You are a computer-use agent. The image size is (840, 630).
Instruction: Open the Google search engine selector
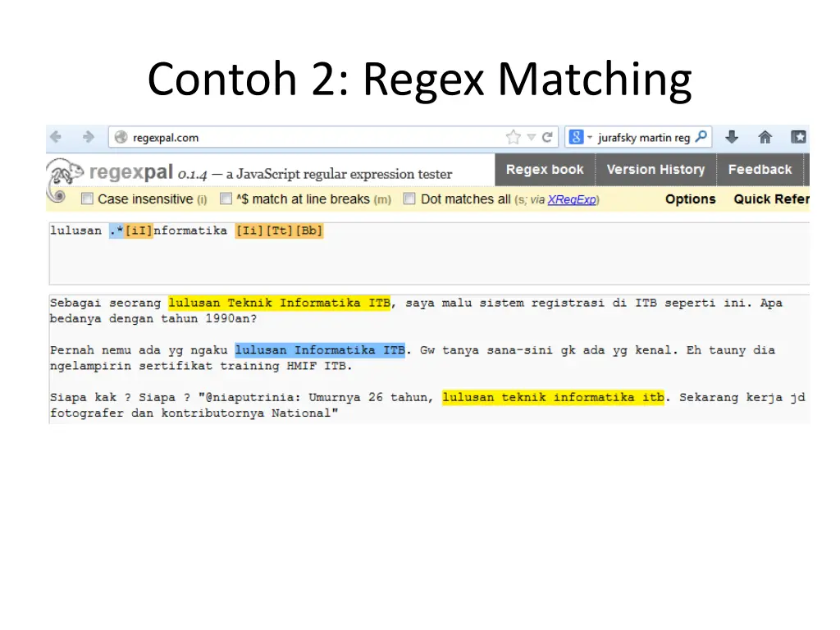(580, 137)
